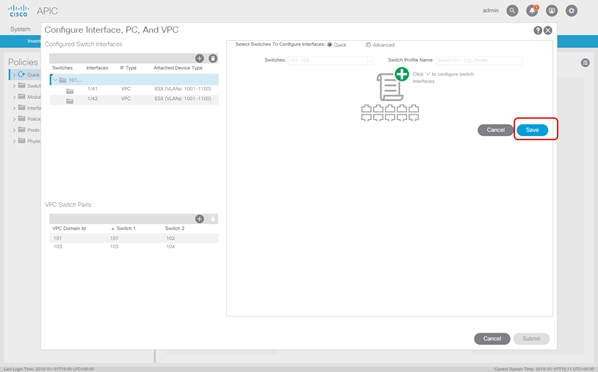
Task: Add a configured switch interface with plus icon
Action: (199, 58)
